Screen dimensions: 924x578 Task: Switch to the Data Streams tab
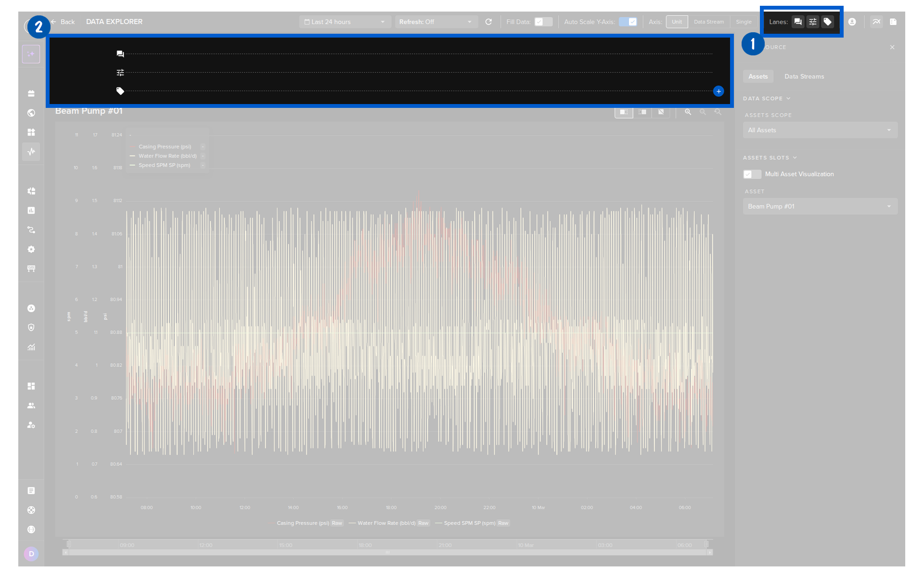pyautogui.click(x=804, y=77)
